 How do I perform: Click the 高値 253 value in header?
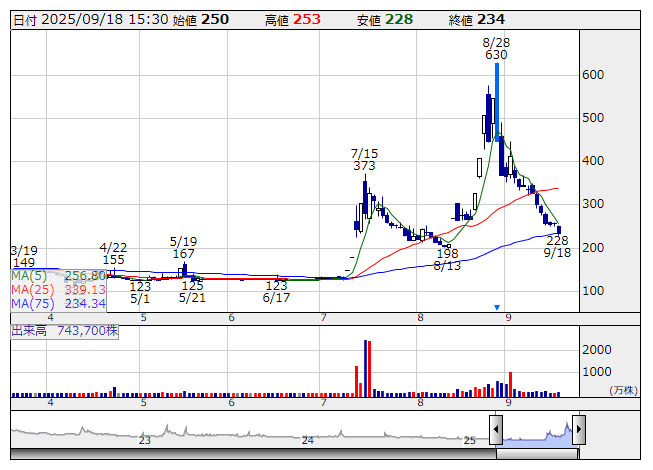[307, 19]
